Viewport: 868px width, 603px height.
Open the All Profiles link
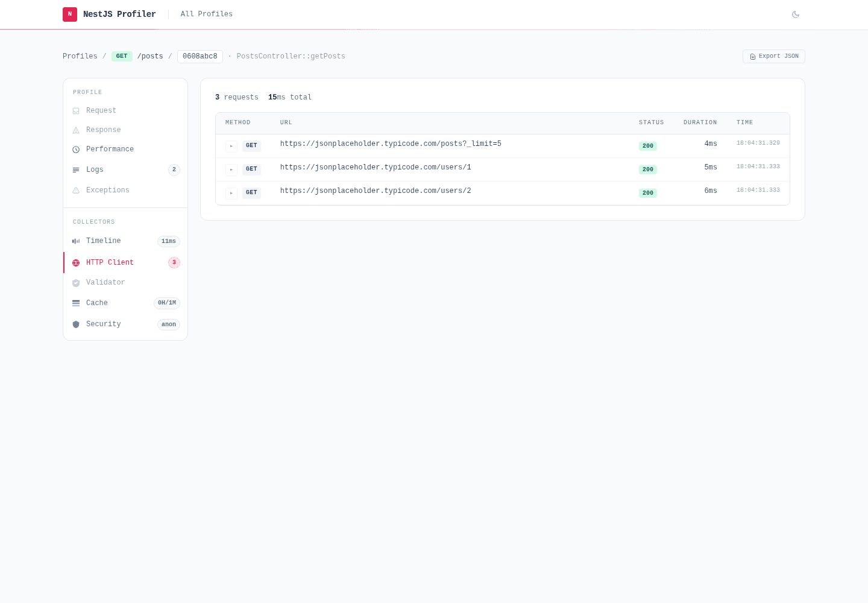pyautogui.click(x=207, y=14)
